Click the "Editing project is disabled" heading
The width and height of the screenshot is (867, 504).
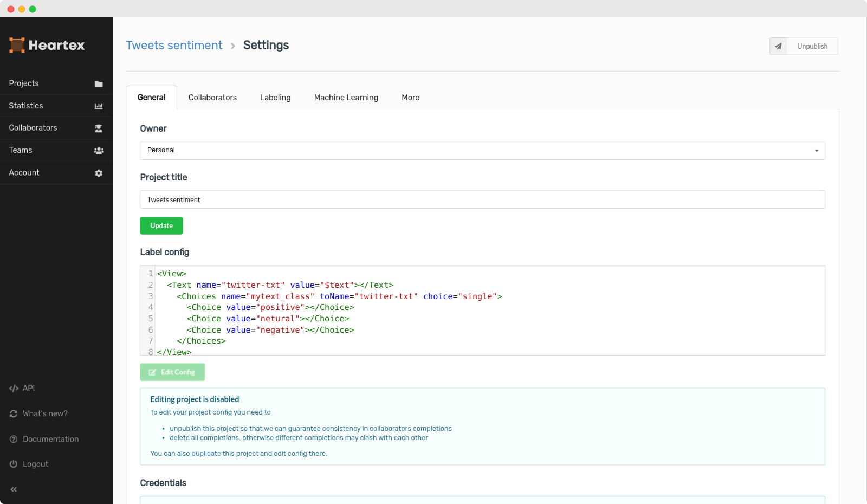coord(195,399)
